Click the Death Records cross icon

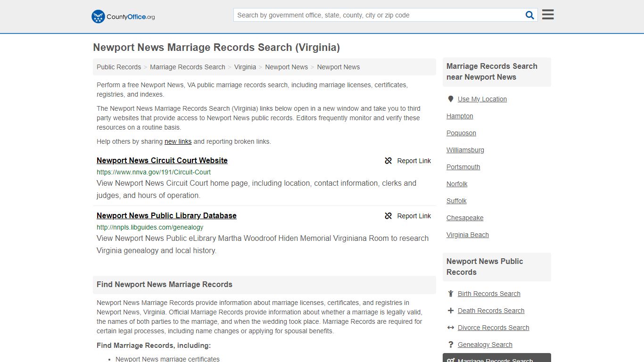pyautogui.click(x=451, y=311)
